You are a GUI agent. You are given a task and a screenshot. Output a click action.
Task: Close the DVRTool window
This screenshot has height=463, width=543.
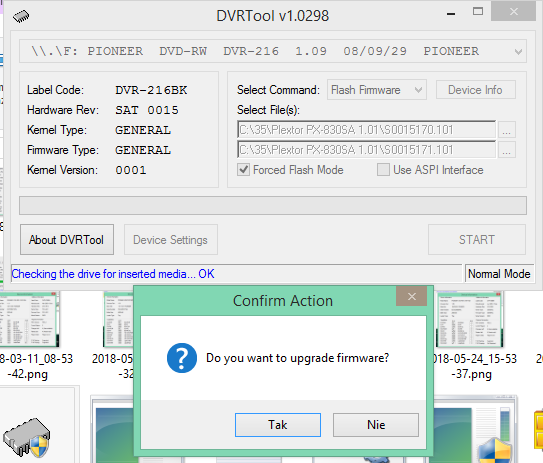click(x=514, y=11)
